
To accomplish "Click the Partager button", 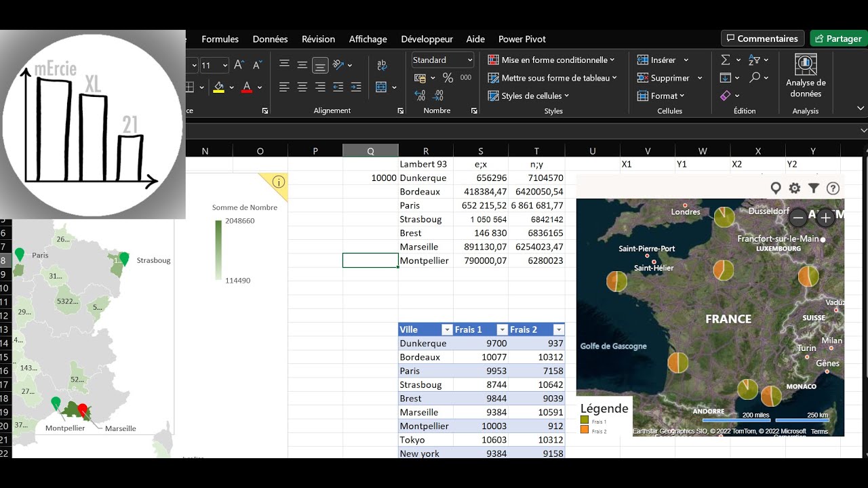I will point(839,39).
